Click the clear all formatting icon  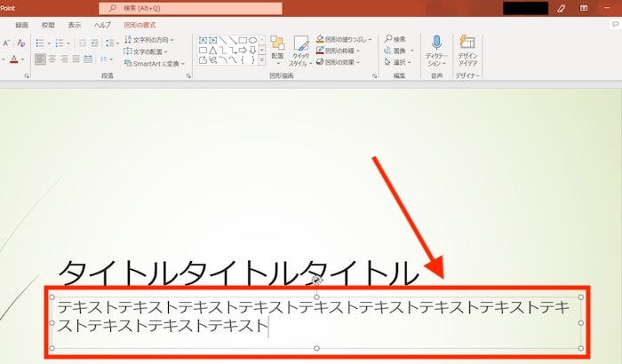click(21, 43)
